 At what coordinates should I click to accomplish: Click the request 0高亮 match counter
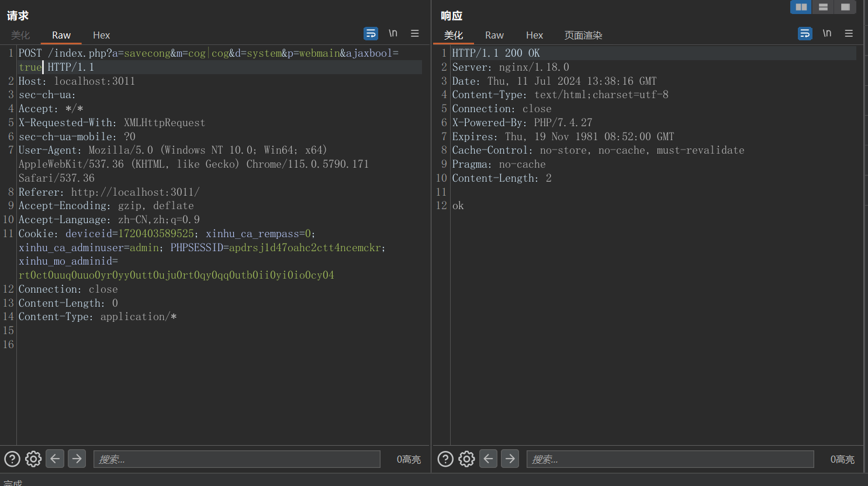(x=409, y=460)
